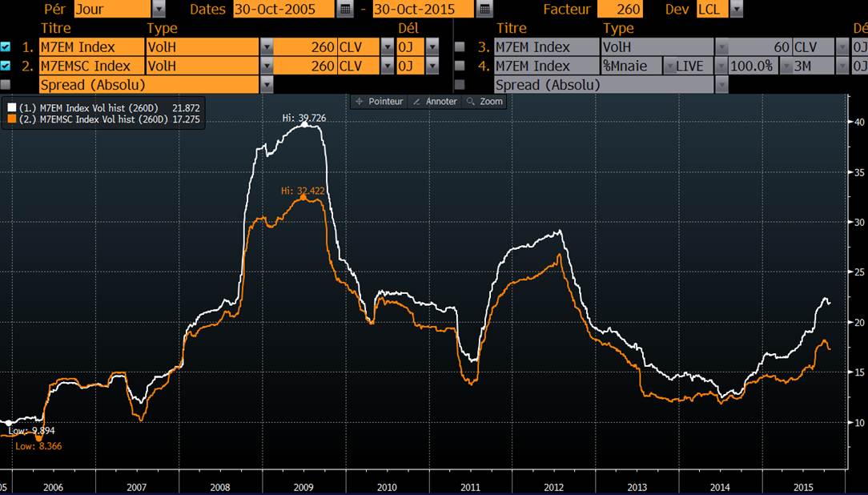Image resolution: width=868 pixels, height=495 pixels.
Task: Select the Annoter tool
Action: tap(435, 102)
